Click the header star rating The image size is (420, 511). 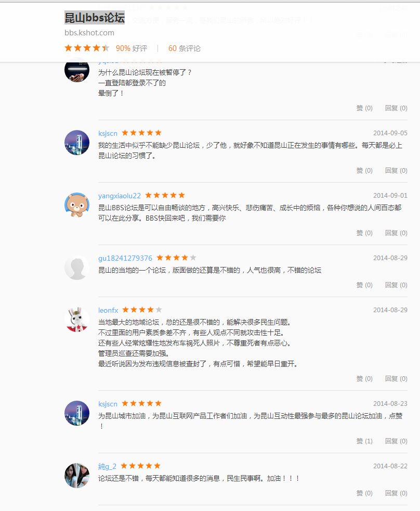coord(87,48)
